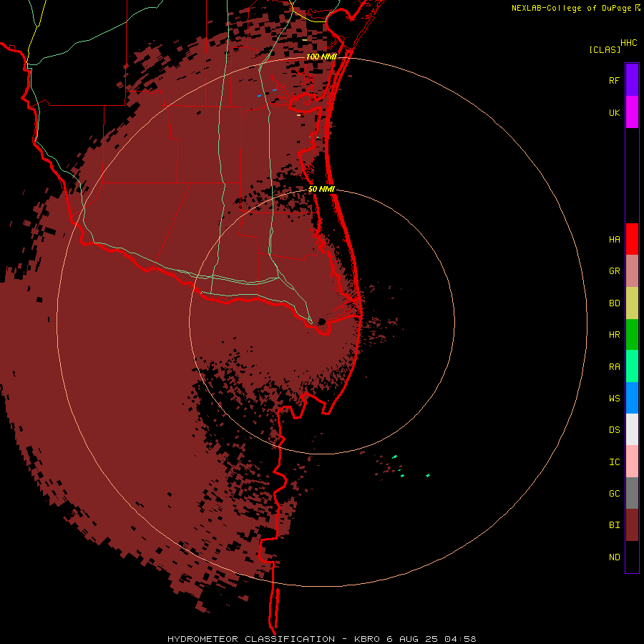Click the 'NEXLAB-College of DuPage' credit text
644x644 pixels.
click(571, 8)
